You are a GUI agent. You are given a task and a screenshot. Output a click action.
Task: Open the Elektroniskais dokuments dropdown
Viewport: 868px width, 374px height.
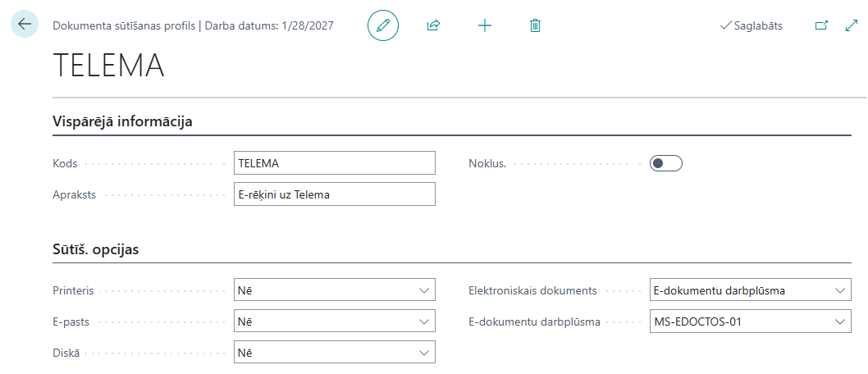[749, 290]
